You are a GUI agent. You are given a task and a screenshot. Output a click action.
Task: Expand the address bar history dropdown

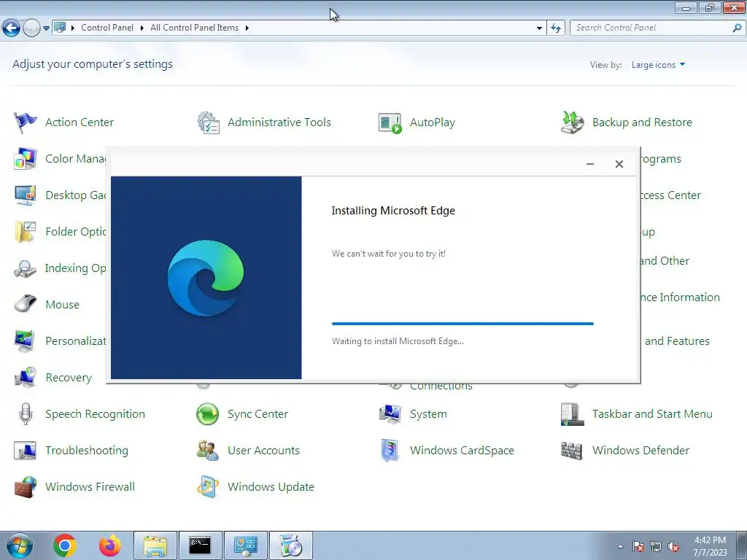point(539,28)
